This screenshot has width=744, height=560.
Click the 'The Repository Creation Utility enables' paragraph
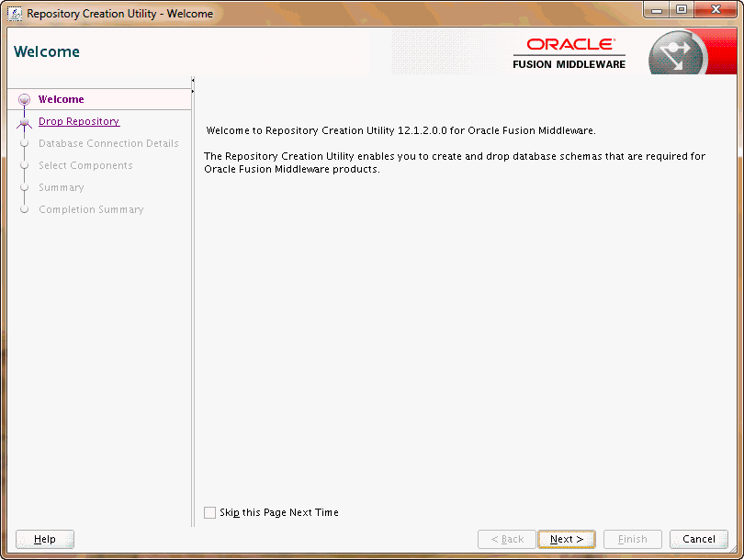pos(455,162)
